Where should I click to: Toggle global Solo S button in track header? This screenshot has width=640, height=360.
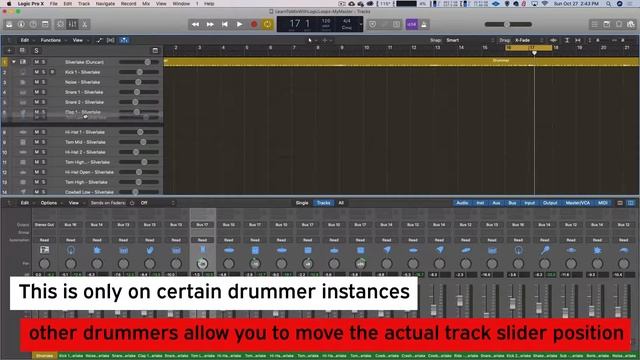36,51
